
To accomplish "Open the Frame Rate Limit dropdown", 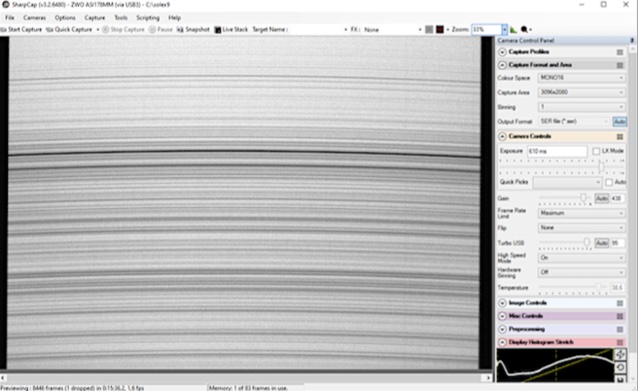I will tap(581, 213).
